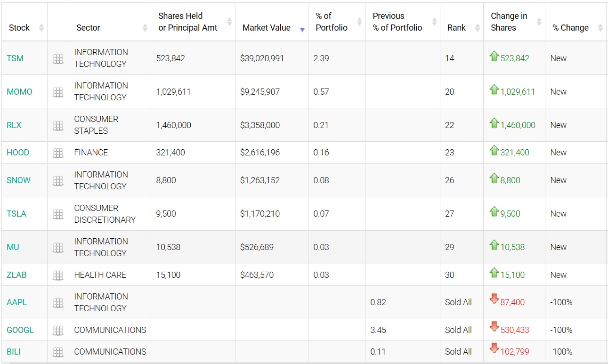Screen dimensions: 608x364
Task: Click the red down arrow for AAPL
Action: [x=494, y=299]
